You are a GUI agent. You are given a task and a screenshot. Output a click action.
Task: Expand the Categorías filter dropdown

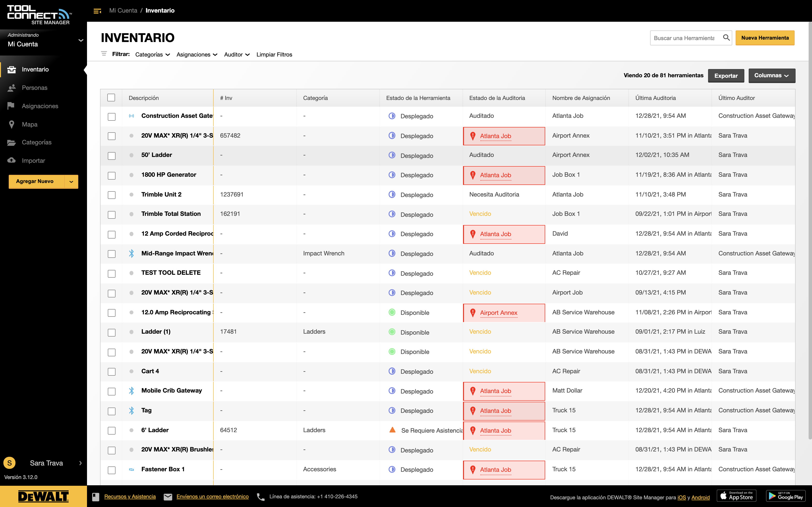[x=153, y=54]
